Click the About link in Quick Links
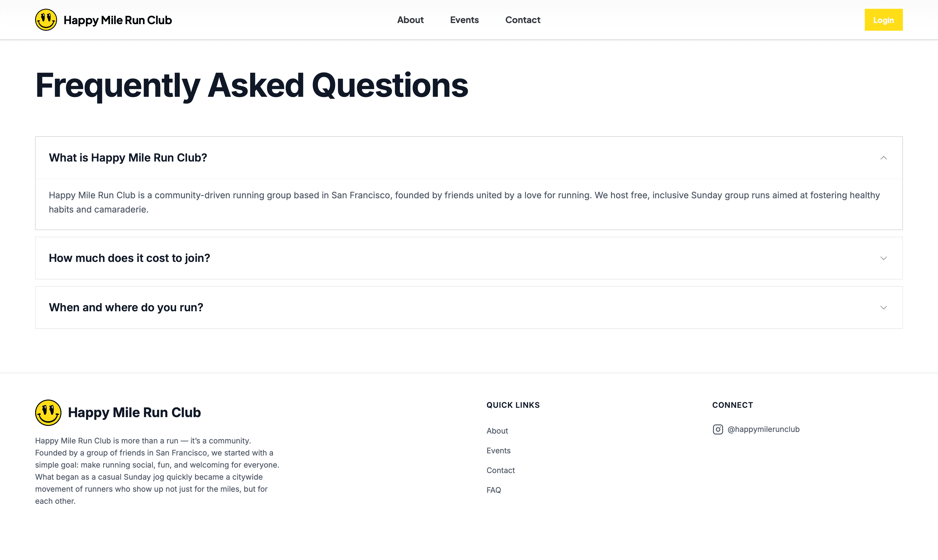This screenshot has width=938, height=560. click(497, 431)
